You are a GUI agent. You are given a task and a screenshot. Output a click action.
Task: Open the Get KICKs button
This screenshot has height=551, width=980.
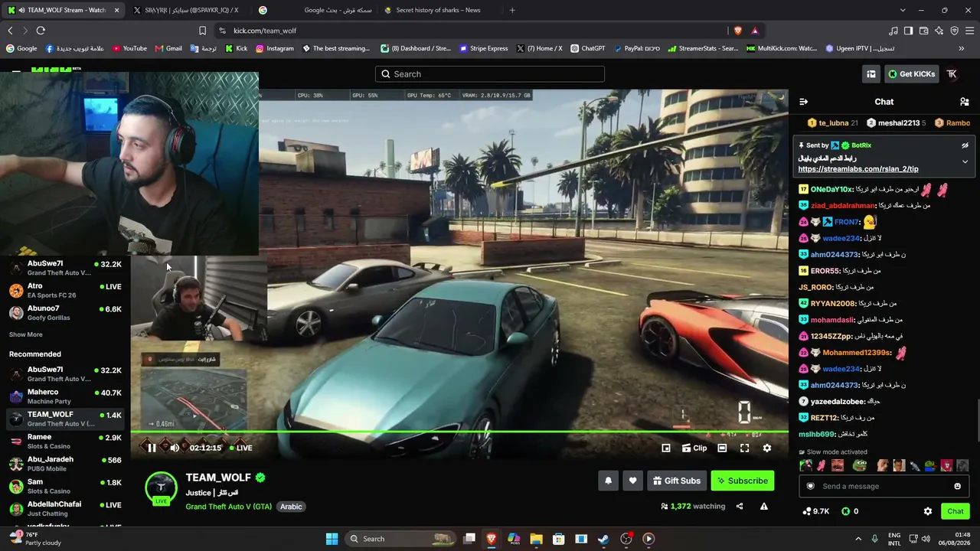coord(911,74)
